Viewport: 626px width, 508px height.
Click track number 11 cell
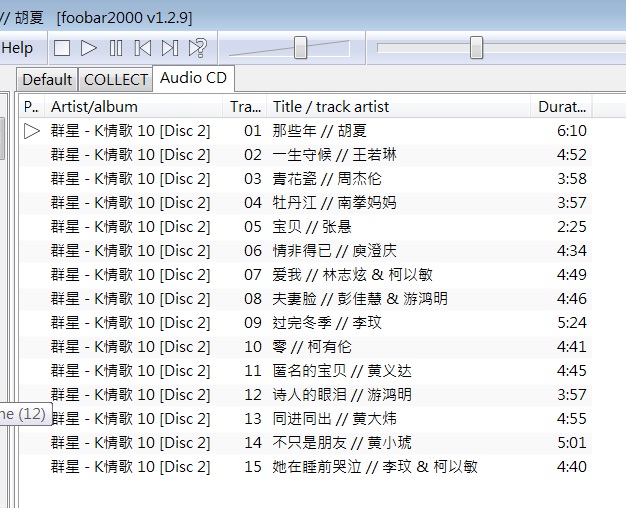253,370
